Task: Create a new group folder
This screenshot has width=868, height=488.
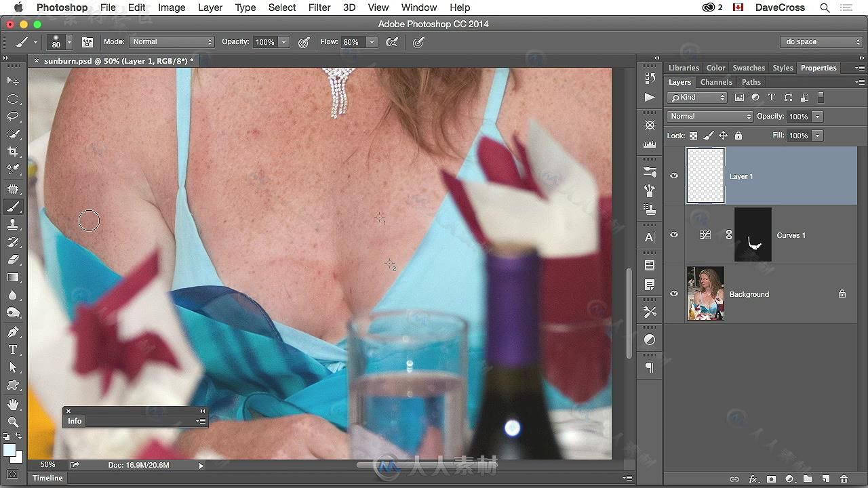Action: click(x=808, y=479)
